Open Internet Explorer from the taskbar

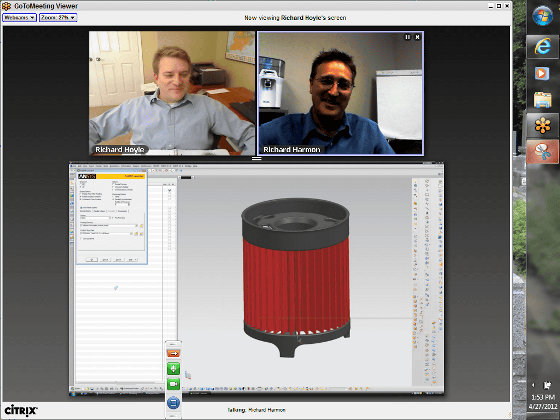[542, 47]
